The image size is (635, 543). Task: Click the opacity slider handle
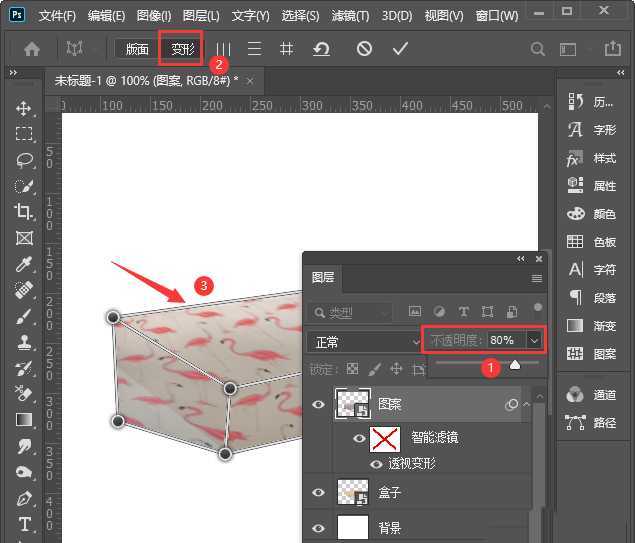point(515,365)
